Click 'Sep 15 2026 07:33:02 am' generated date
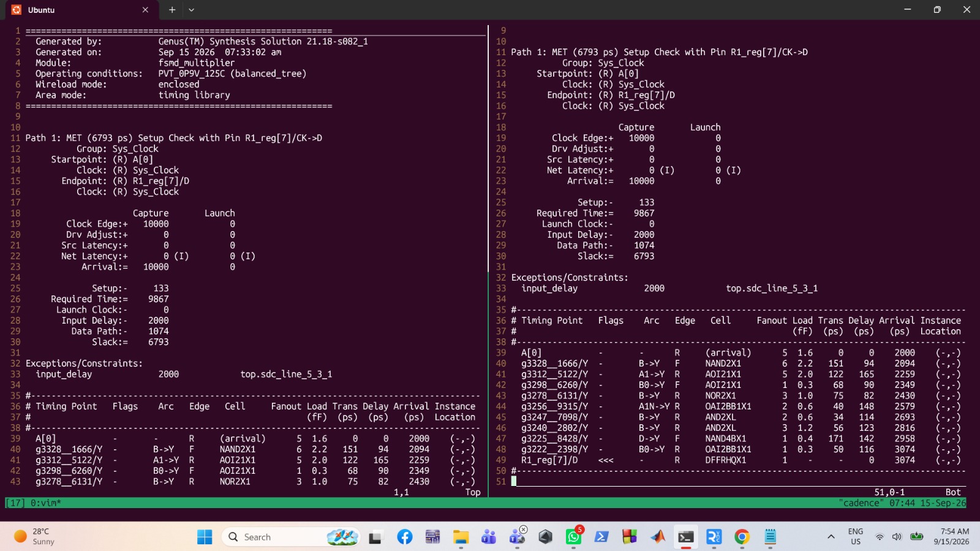This screenshot has width=980, height=551. click(x=220, y=52)
